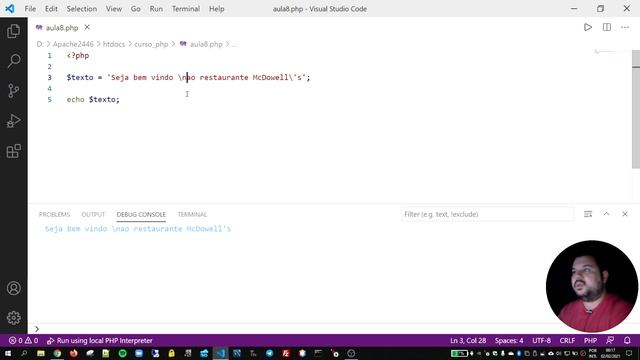Open the editor More Actions ellipsis
640x360 pixels.
625,27
